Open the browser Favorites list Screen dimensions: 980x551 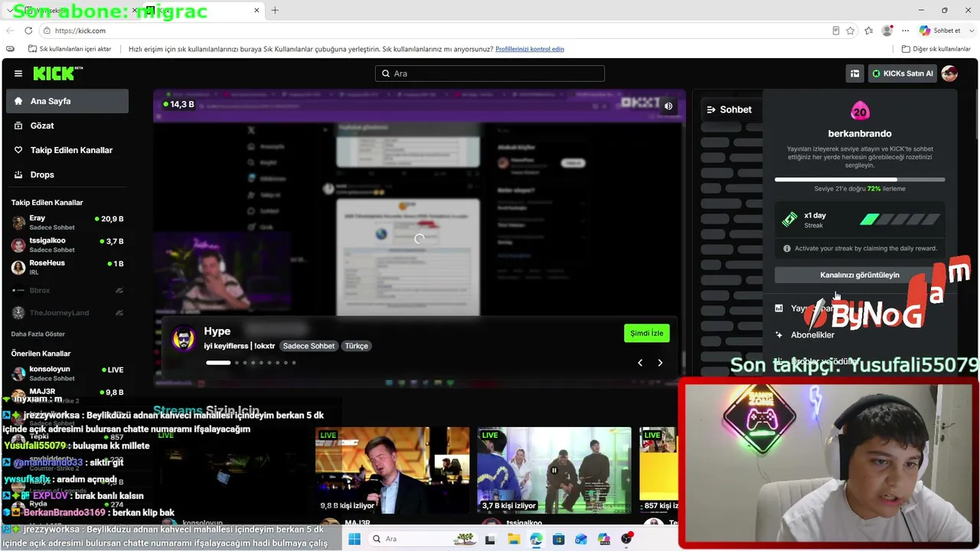coord(869,31)
